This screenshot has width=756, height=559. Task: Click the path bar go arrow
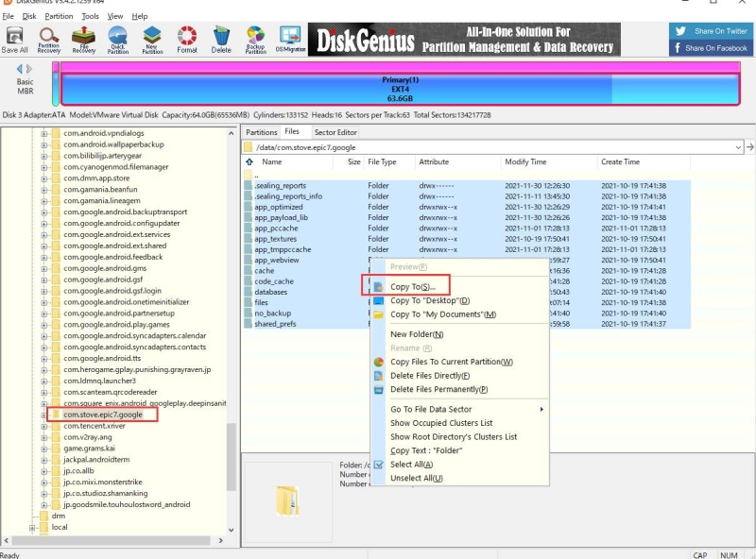click(x=749, y=147)
